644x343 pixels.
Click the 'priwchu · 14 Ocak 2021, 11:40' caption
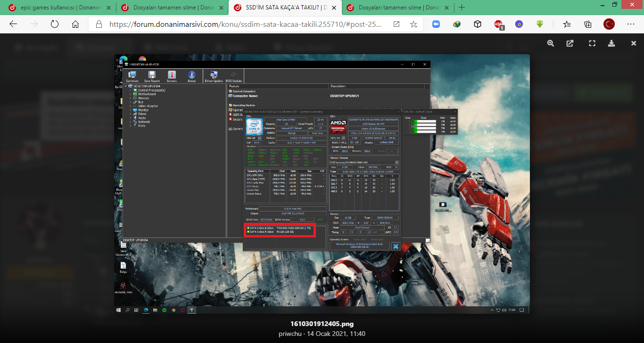pyautogui.click(x=322, y=334)
